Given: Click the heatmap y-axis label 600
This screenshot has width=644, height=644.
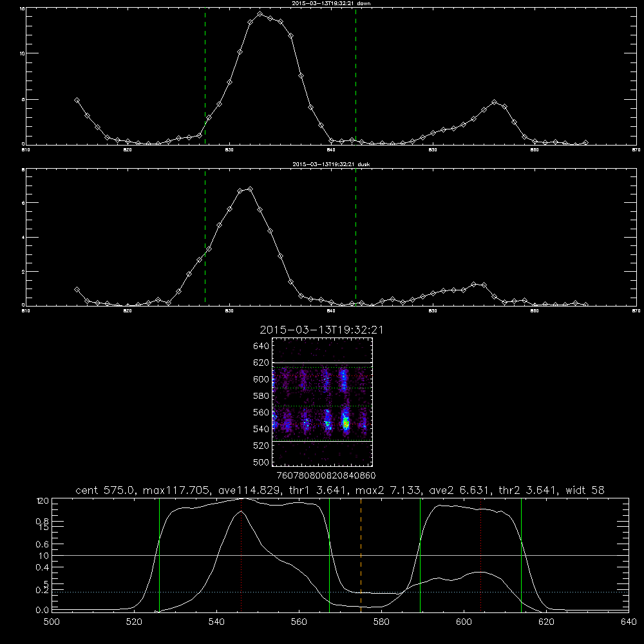Looking at the screenshot, I should [x=261, y=379].
